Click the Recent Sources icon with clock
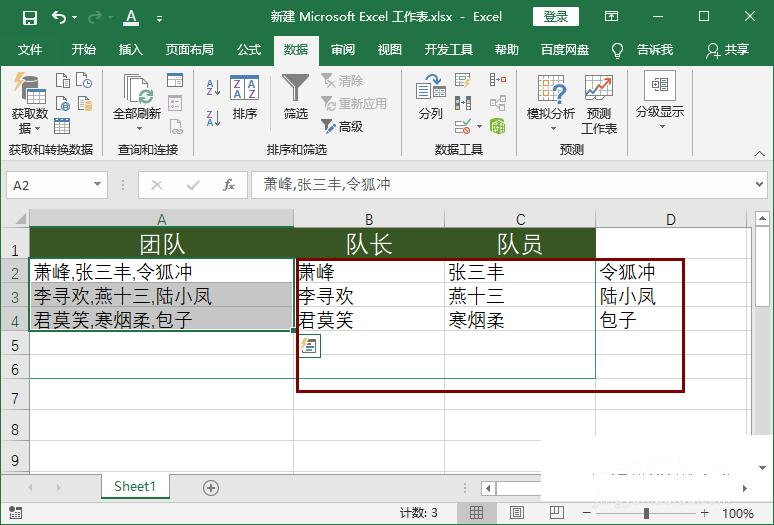Screen dimensions: 774x525 click(84, 80)
